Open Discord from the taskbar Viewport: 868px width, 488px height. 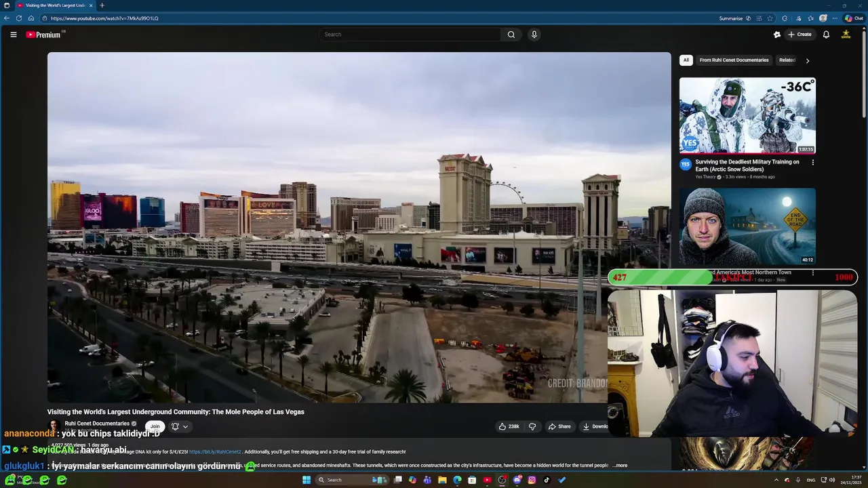[x=517, y=480]
